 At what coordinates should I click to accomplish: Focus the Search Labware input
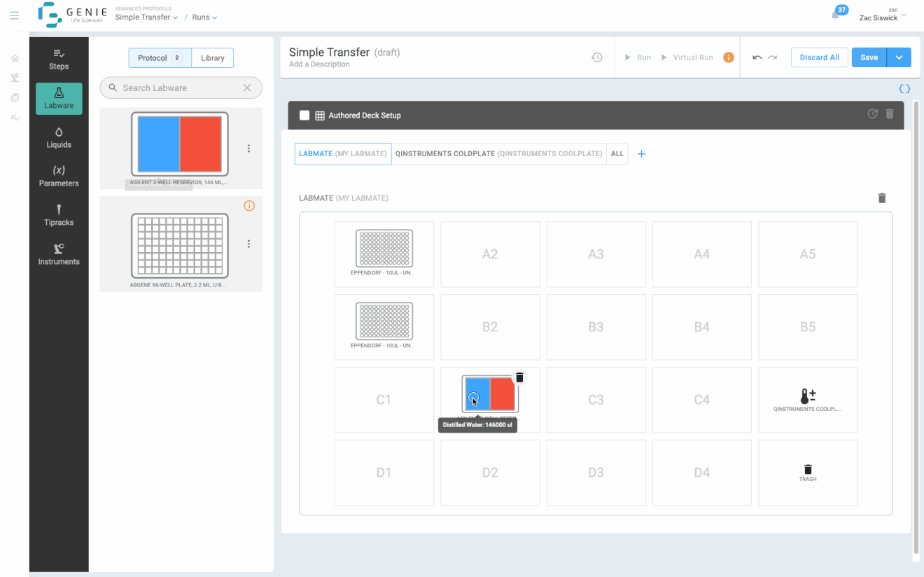click(181, 88)
